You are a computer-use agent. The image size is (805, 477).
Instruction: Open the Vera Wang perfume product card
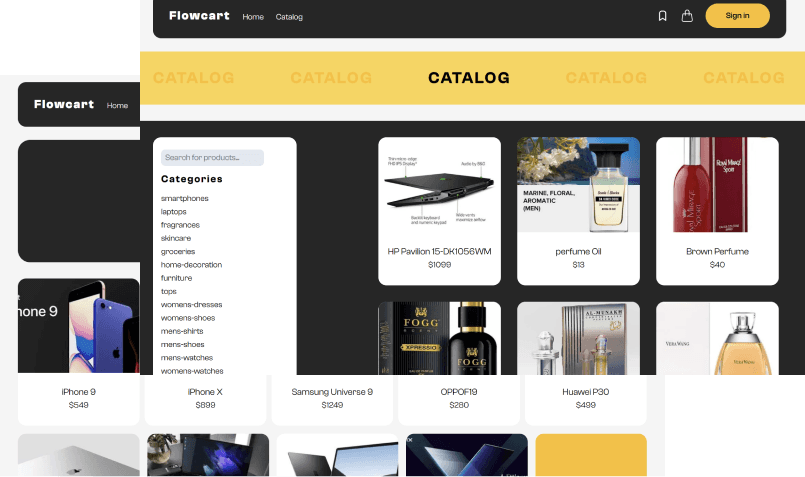point(717,338)
